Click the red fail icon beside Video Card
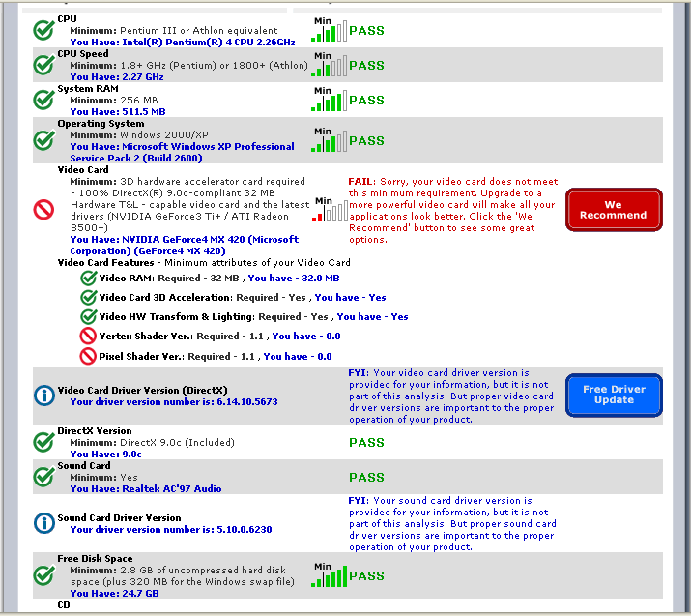The image size is (691, 616). tap(43, 210)
